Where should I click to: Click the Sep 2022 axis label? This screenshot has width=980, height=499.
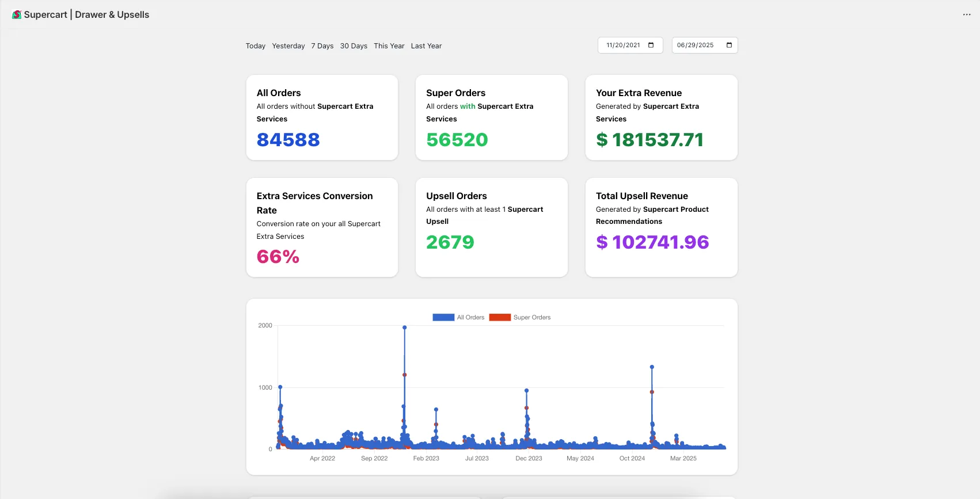pos(374,459)
